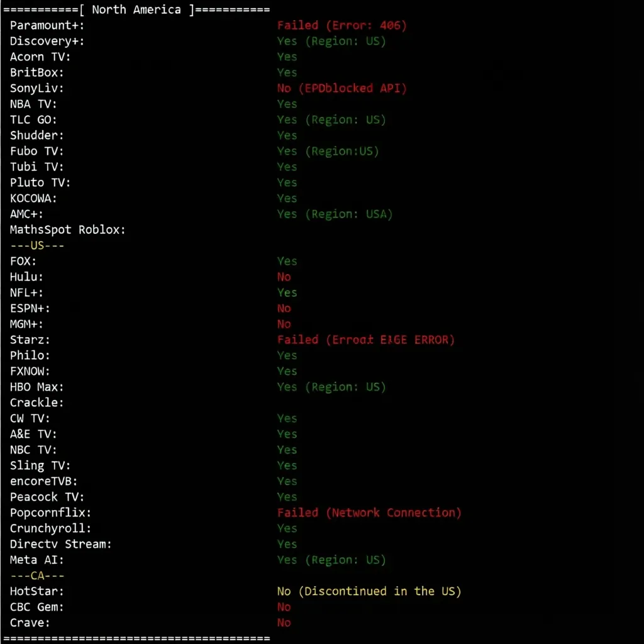Click the 'Yes' result for Pluto TV
The image size is (644, 644).
click(x=287, y=182)
